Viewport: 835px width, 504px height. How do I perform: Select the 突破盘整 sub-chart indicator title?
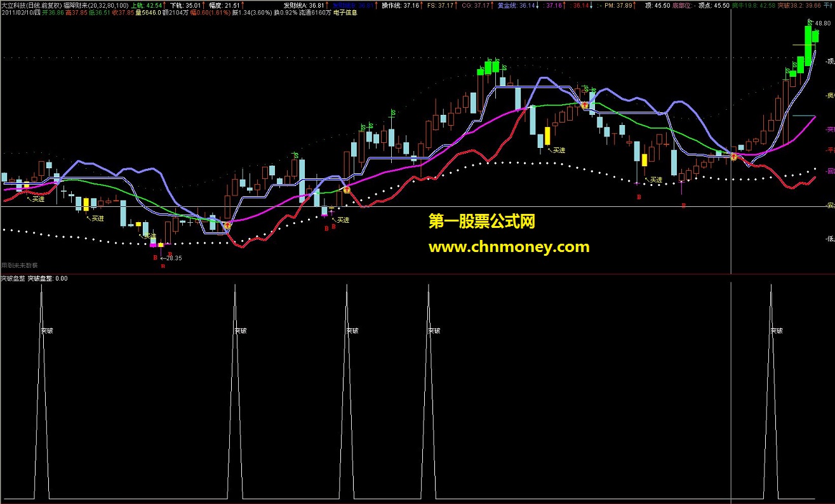tap(13, 278)
